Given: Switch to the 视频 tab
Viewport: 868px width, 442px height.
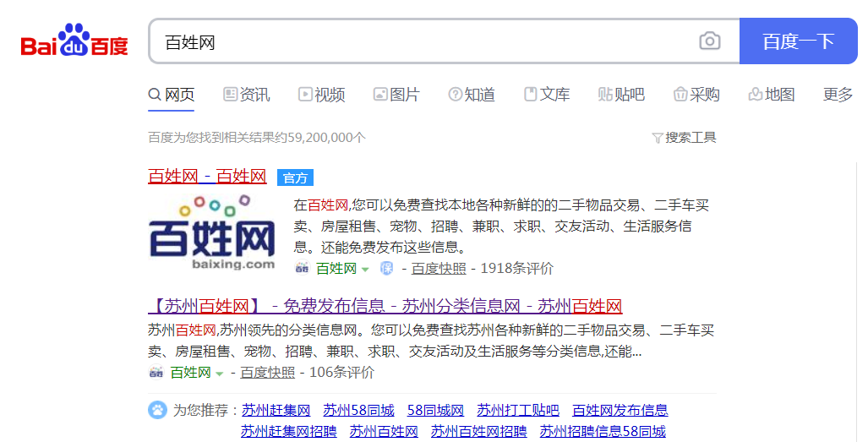Looking at the screenshot, I should (x=322, y=95).
